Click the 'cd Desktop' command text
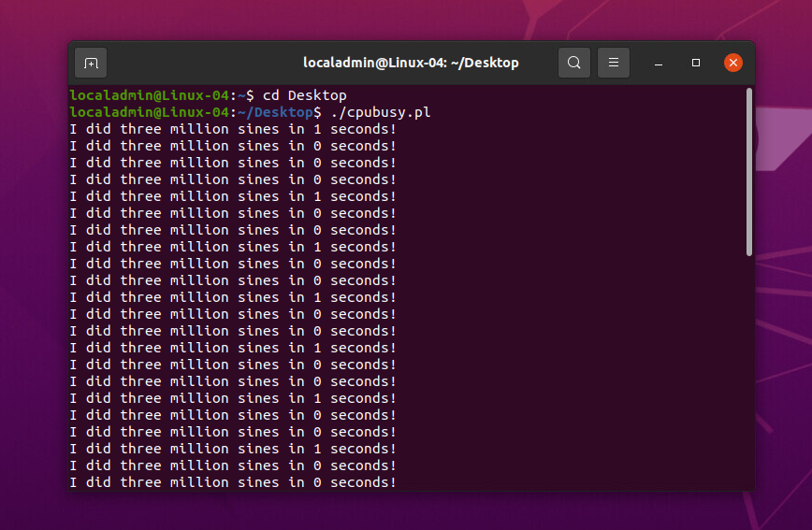Screen dimensions: 812x530 [x=305, y=95]
